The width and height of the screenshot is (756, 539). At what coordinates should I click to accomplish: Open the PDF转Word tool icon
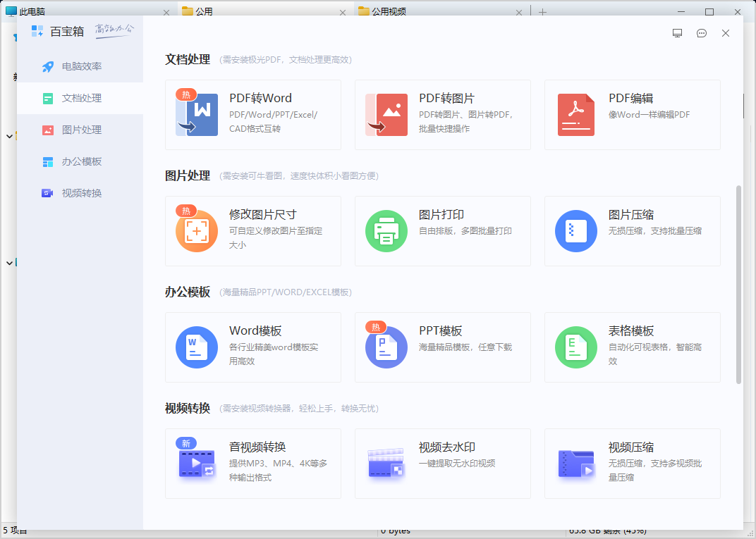tap(197, 115)
